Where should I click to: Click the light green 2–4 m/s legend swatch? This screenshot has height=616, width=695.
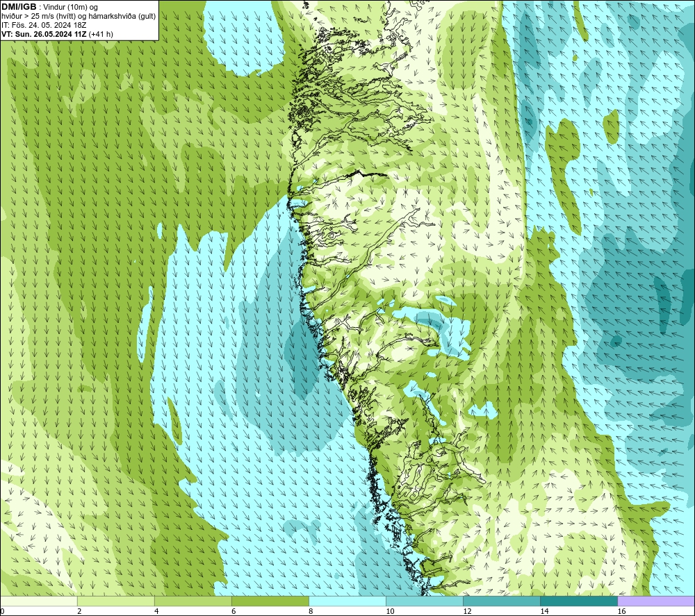(116, 601)
